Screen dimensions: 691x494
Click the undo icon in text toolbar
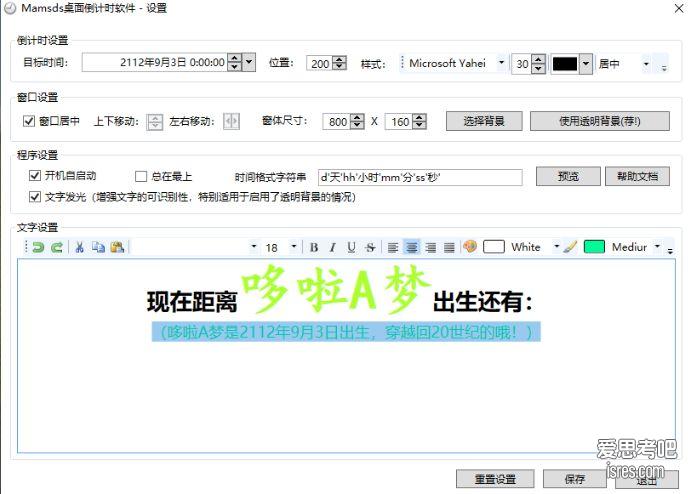[x=38, y=247]
